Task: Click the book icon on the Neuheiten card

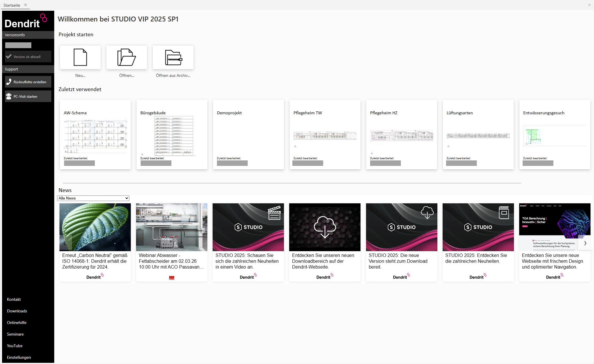Action: click(x=504, y=213)
